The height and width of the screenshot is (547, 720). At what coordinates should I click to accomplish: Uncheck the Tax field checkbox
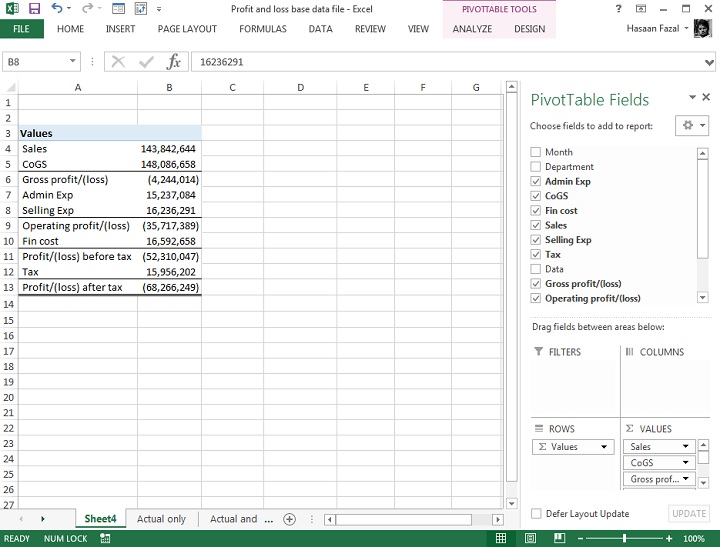point(535,254)
